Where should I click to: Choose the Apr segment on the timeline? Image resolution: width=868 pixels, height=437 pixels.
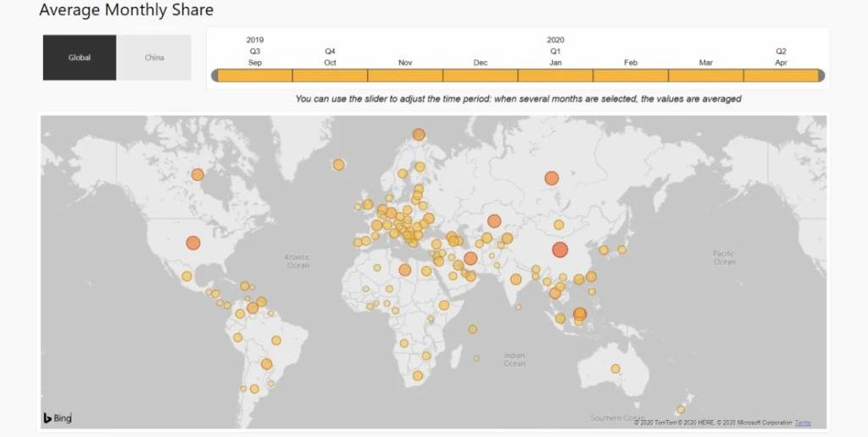pyautogui.click(x=780, y=76)
